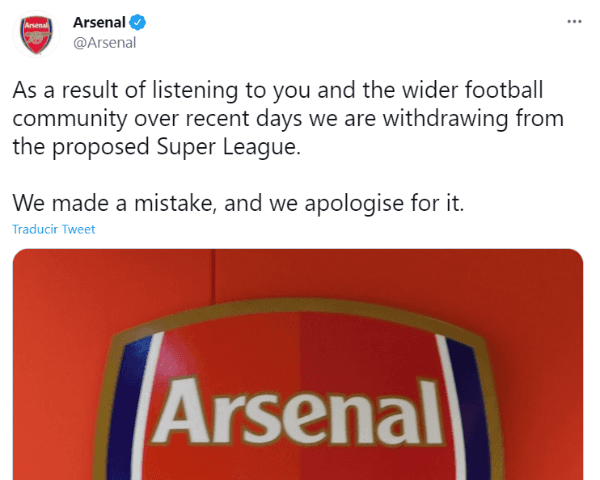Click the Traducir Tweet link
The height and width of the screenshot is (480, 600).
click(54, 229)
